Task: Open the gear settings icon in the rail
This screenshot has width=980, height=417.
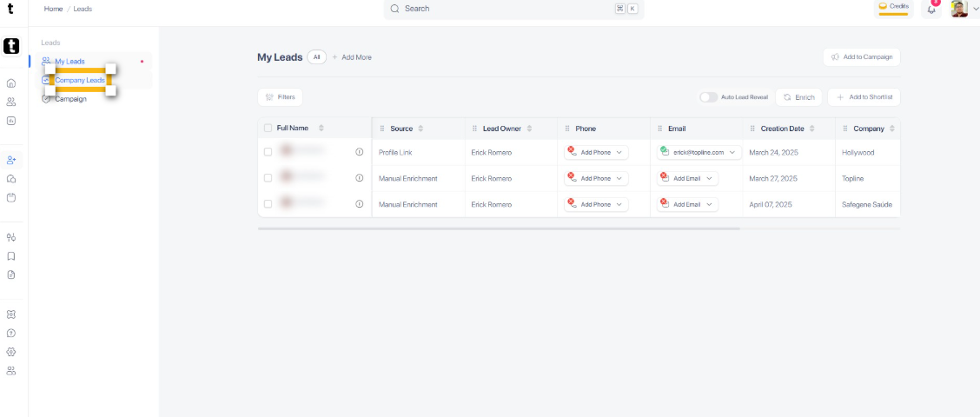Action: click(x=10, y=352)
